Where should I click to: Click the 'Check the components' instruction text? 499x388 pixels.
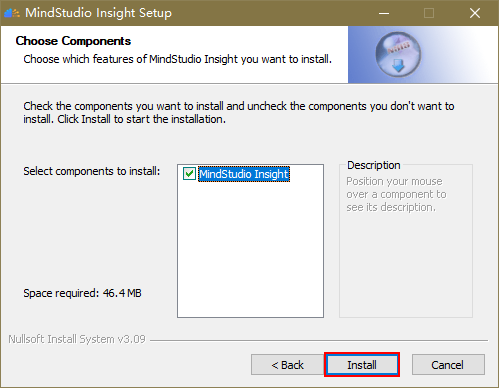click(x=238, y=112)
